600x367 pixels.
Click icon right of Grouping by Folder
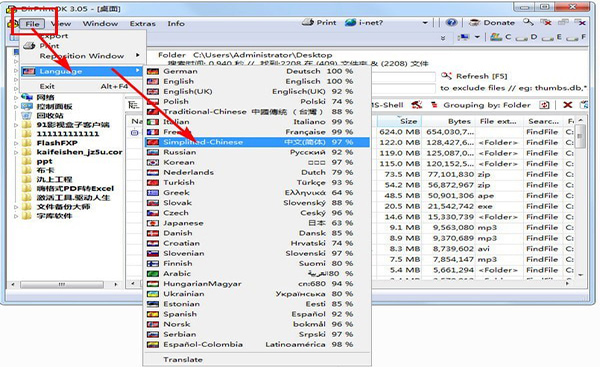[545, 105]
